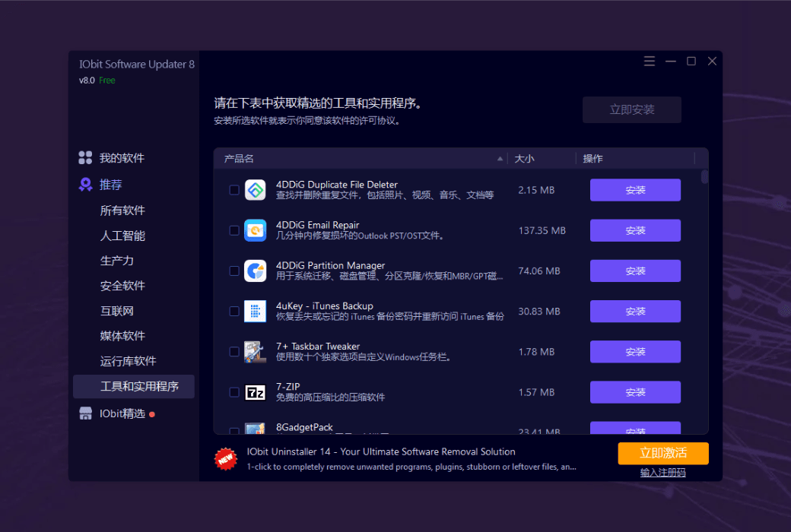Click the 4DDiG Email Repair icon
The width and height of the screenshot is (791, 532).
tap(256, 230)
